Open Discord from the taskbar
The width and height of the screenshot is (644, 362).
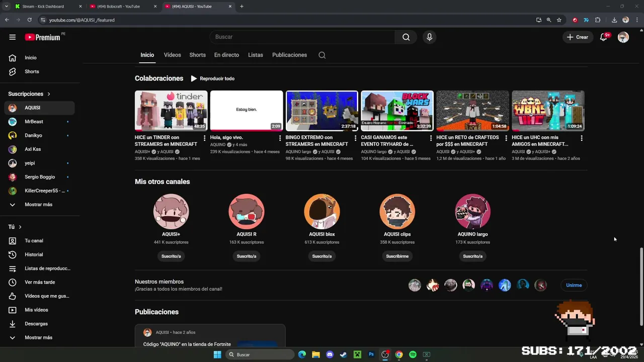[330, 354]
